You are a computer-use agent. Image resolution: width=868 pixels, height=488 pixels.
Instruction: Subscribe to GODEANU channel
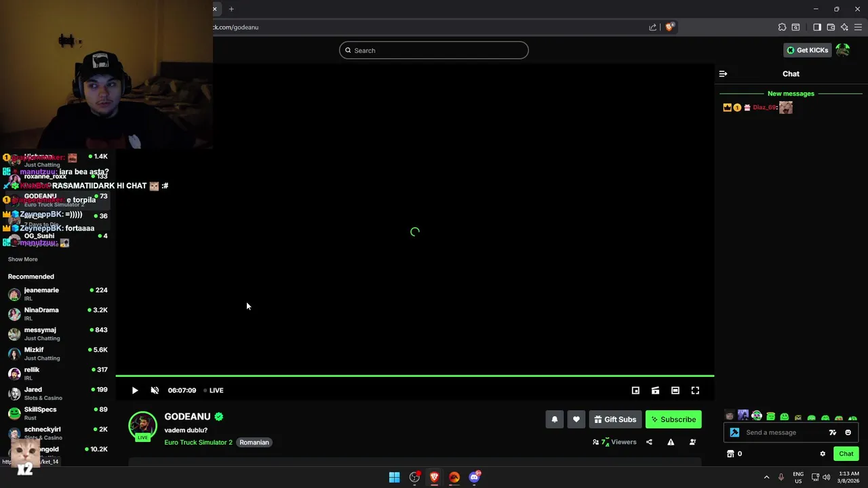673,420
